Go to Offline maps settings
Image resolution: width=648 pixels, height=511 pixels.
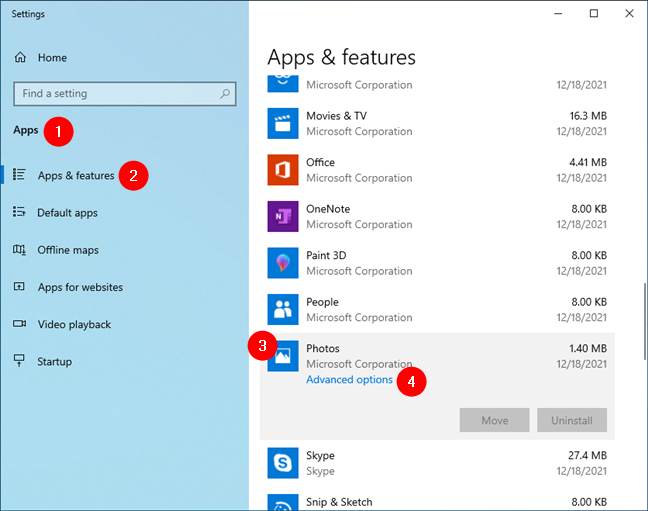pos(68,250)
